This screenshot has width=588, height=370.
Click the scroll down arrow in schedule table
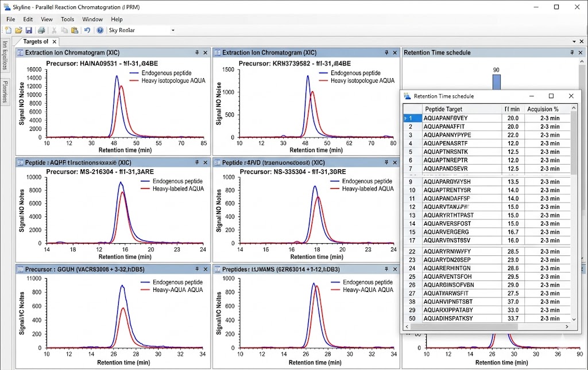pos(574,320)
